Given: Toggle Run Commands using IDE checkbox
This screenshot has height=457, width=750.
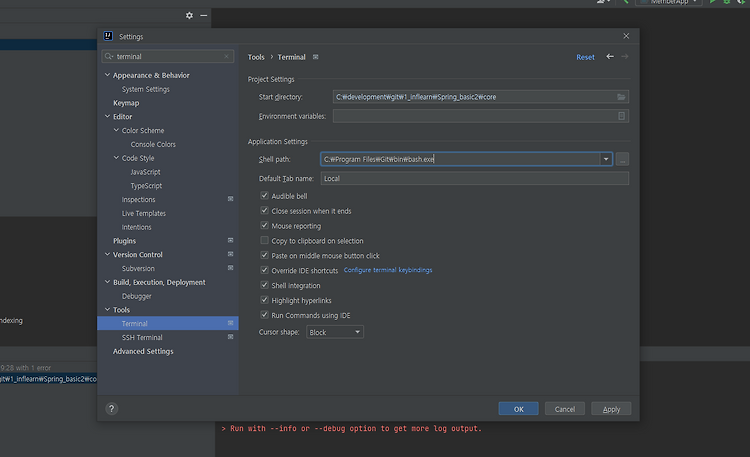Looking at the screenshot, I should (x=265, y=315).
